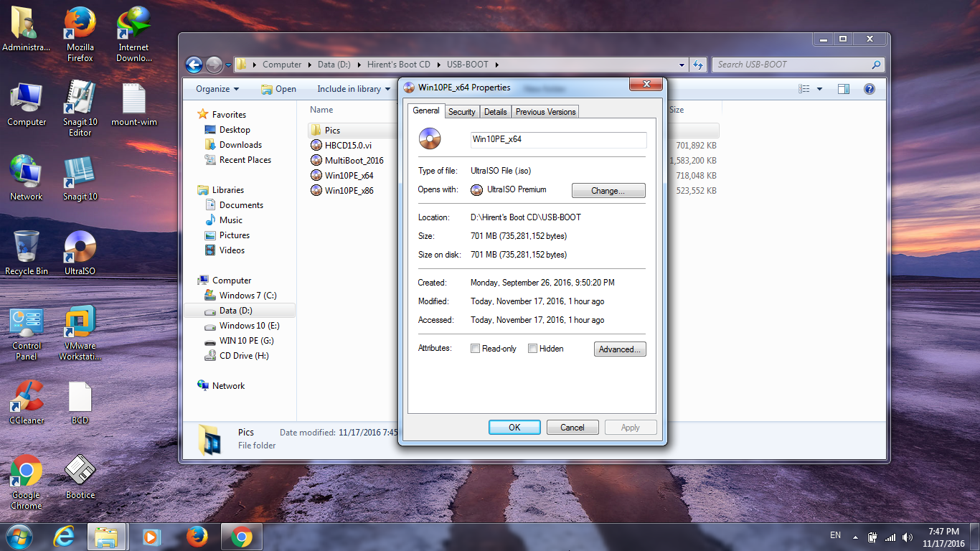Launch Snagit 10 desktop shortcut
This screenshot has width=980, height=551.
click(80, 179)
